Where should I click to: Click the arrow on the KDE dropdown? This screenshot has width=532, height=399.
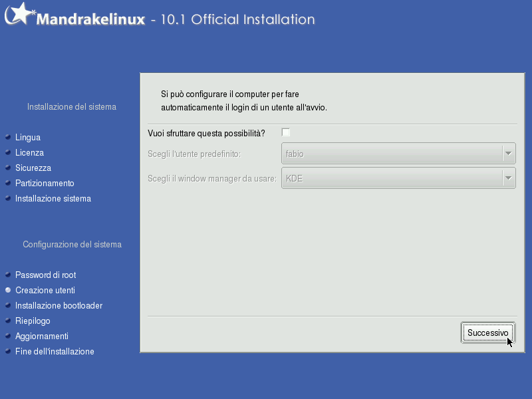coord(507,178)
